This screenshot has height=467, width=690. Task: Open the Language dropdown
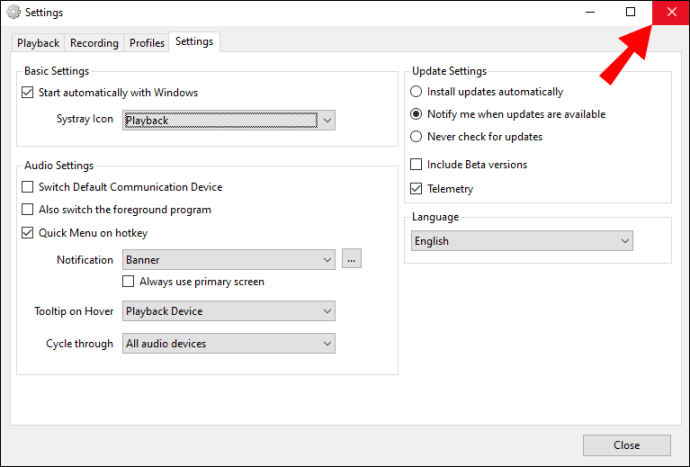coord(522,241)
